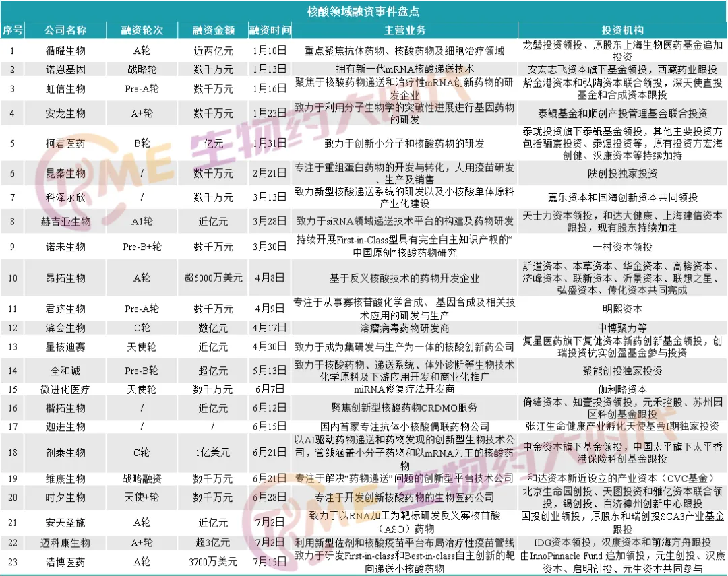
Task: Select the 序号 header cell
Action: click(13, 30)
